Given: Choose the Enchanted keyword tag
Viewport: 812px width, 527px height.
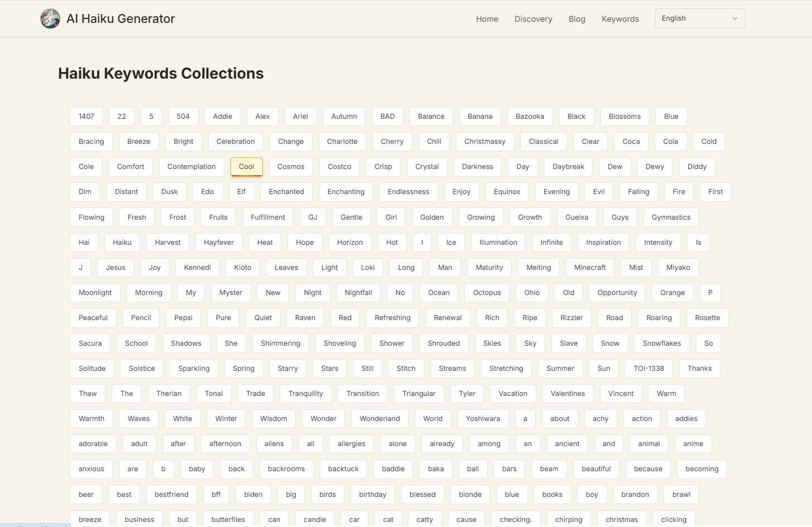Looking at the screenshot, I should [x=286, y=192].
